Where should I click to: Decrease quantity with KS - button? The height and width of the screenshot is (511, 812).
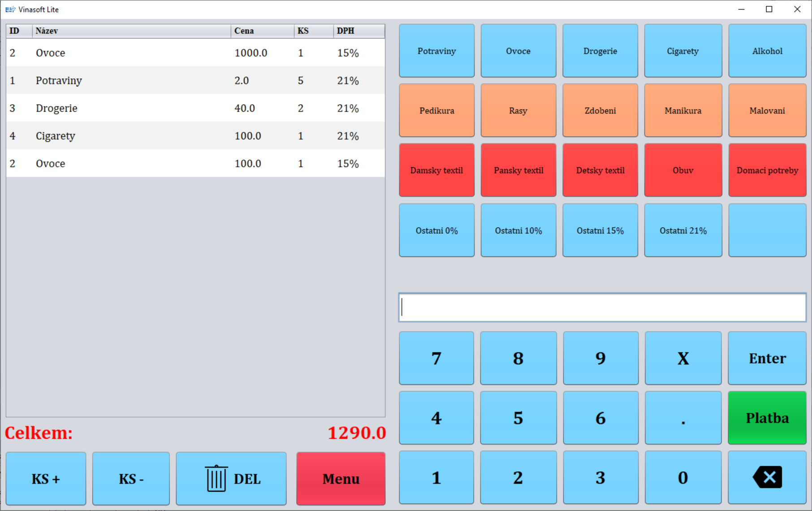click(x=130, y=478)
